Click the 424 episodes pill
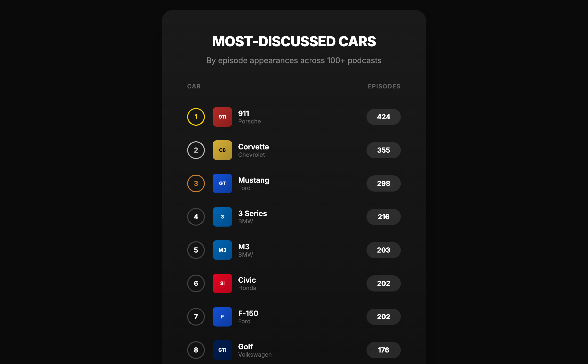 point(383,117)
